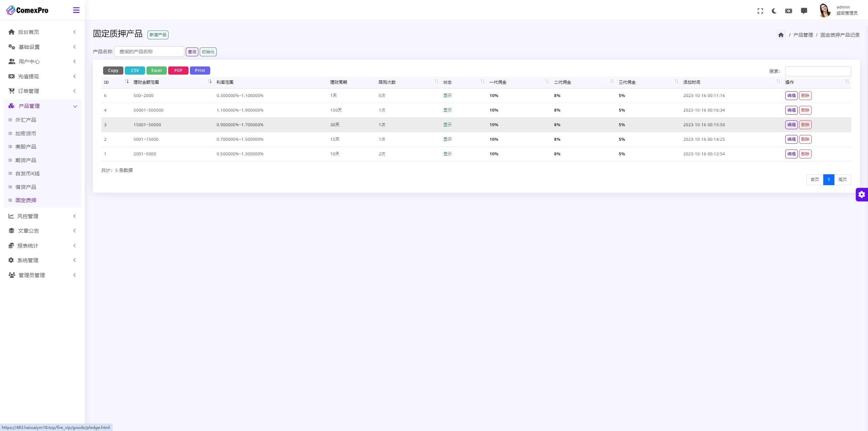Click the ComexPro logo icon
The width and height of the screenshot is (868, 431).
11,10
